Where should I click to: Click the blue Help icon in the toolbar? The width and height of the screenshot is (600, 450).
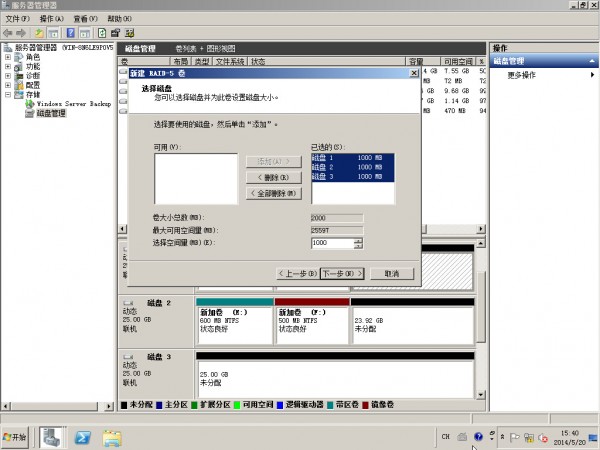point(71,33)
